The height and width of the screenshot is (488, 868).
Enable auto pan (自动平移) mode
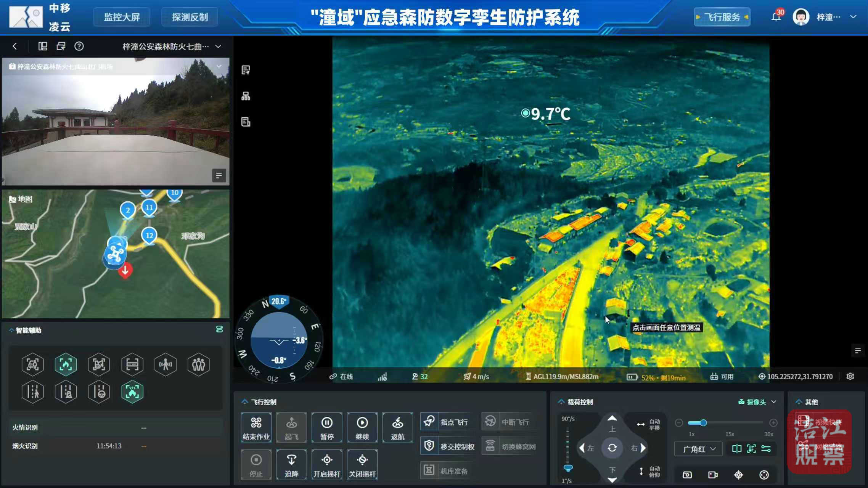click(648, 424)
